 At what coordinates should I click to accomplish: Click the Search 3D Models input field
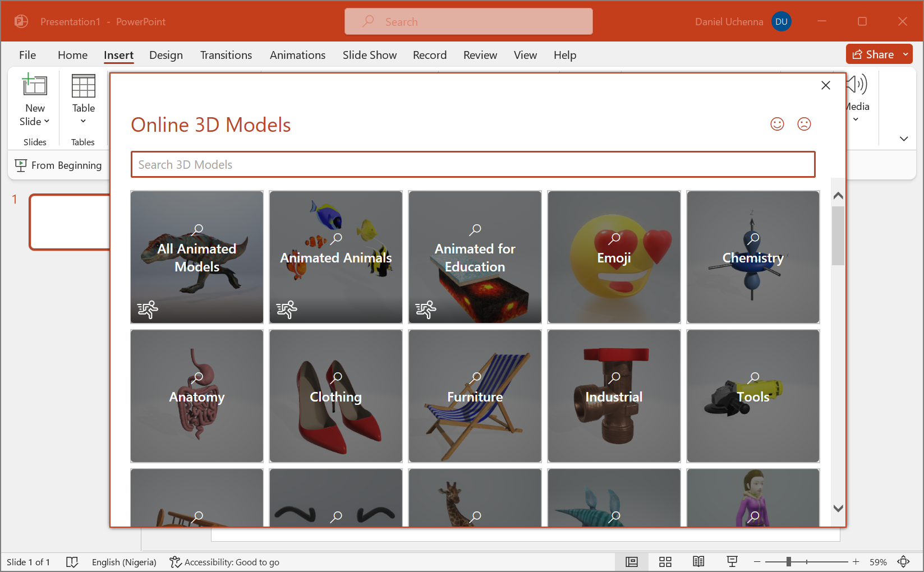473,164
